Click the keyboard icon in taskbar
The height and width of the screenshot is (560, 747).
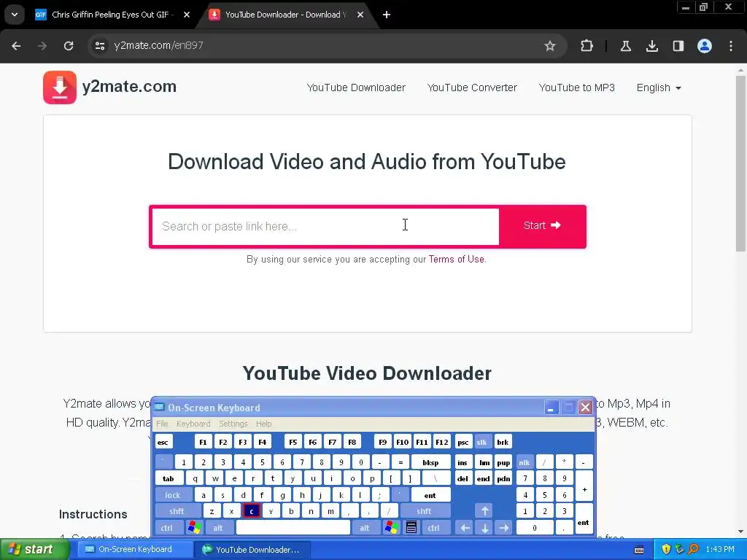point(639,550)
